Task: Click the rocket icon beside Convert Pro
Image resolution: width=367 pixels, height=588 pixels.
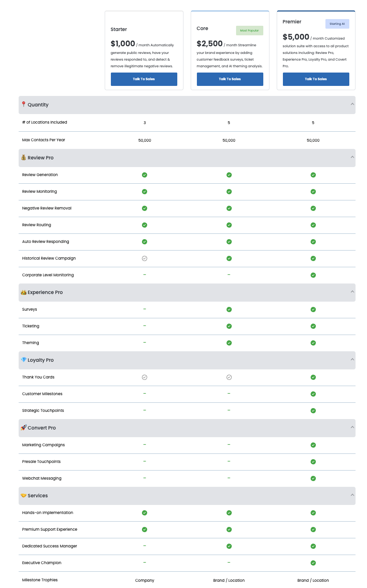Action: (23, 428)
